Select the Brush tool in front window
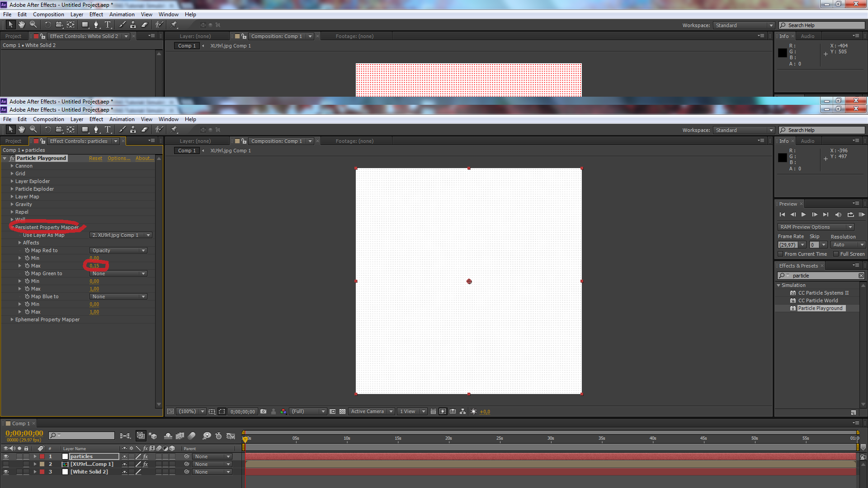Viewport: 868px width, 488px height. [x=122, y=130]
